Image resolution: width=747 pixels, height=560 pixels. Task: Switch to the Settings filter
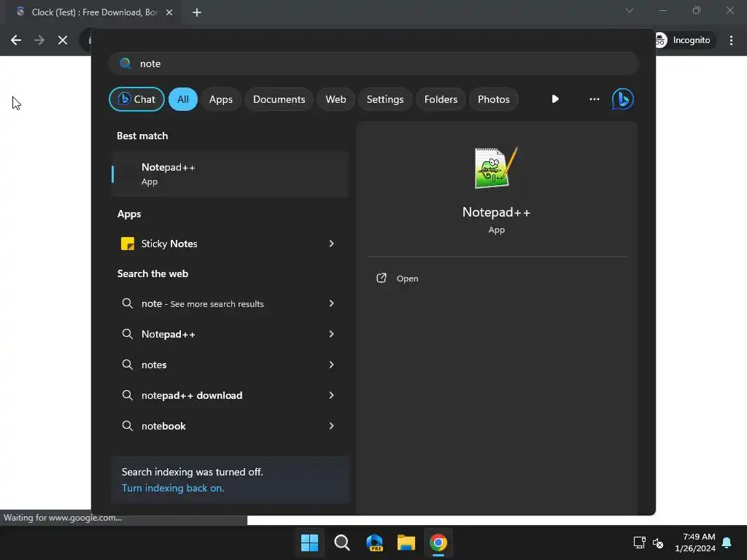[x=385, y=99]
